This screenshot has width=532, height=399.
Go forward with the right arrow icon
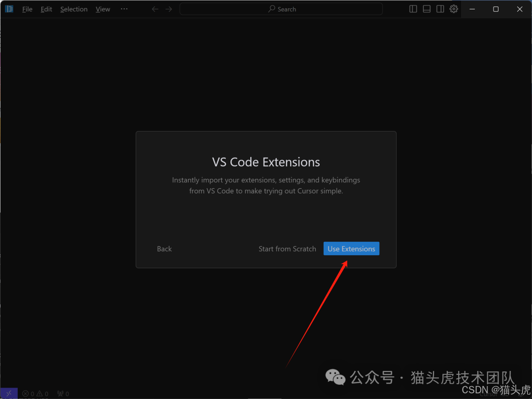point(168,9)
